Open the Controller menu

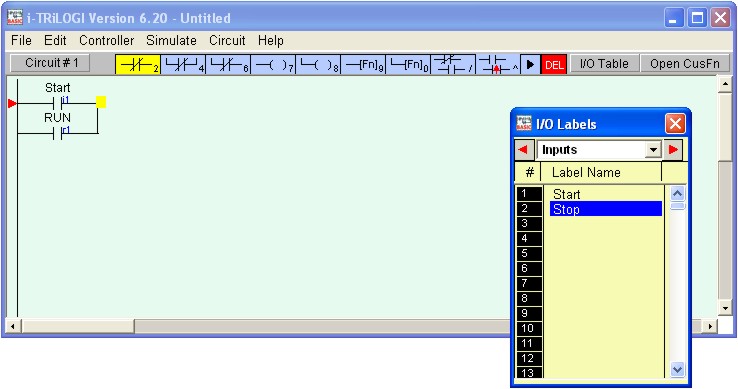(106, 41)
